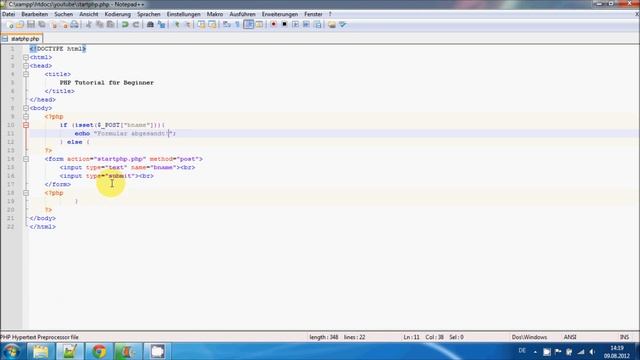
Task: Click the Paste toolbar icon
Action: (110, 24)
